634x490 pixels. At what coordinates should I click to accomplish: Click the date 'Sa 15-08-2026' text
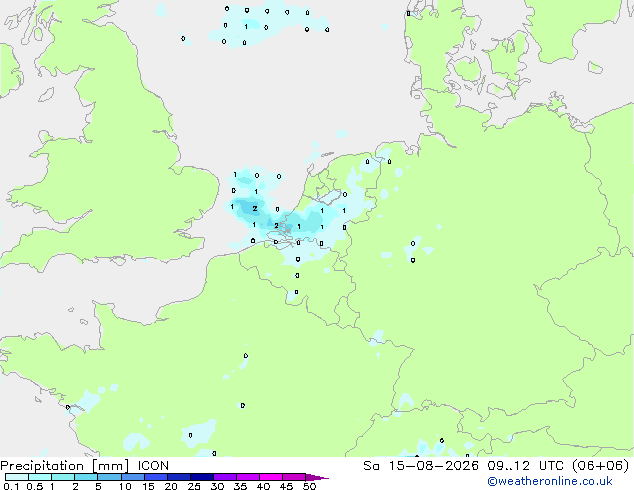pyautogui.click(x=421, y=466)
